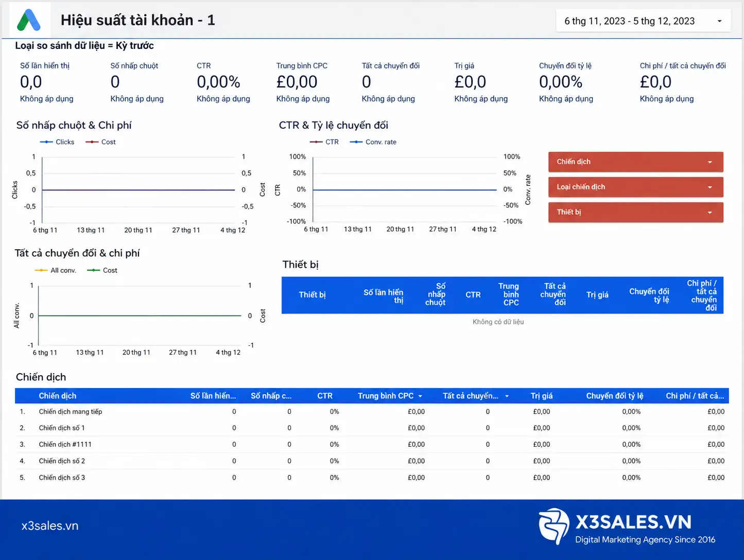Select row Chiến dịch số 1

[372, 428]
